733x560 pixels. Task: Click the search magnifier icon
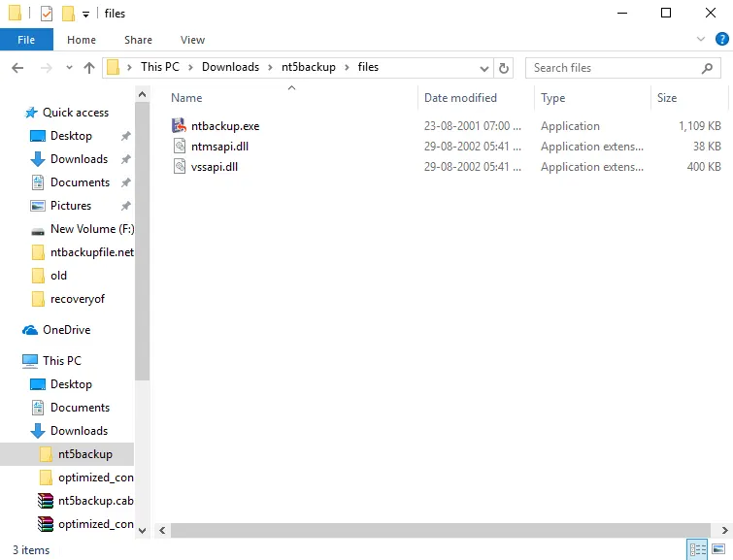pos(708,68)
